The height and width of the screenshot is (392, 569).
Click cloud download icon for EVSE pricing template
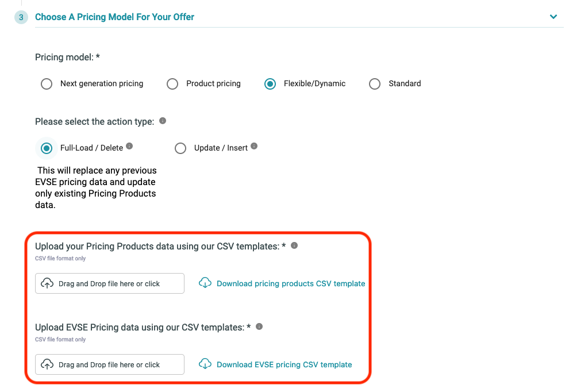pos(205,364)
